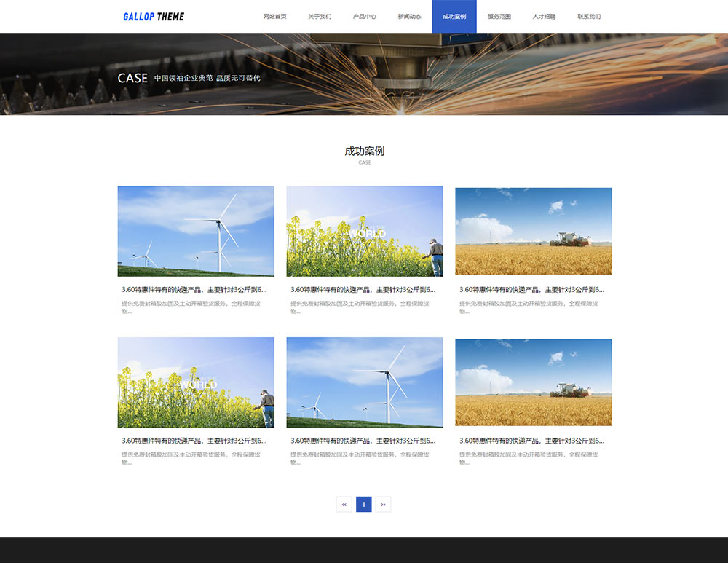Select page 1 in pagination
The image size is (728, 563).
(364, 504)
